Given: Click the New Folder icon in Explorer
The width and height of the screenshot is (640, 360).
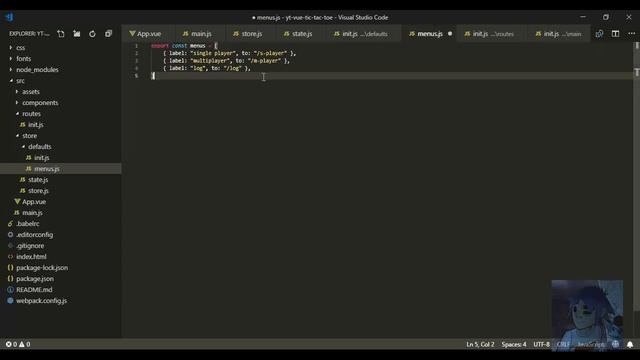Looking at the screenshot, I should 77,34.
